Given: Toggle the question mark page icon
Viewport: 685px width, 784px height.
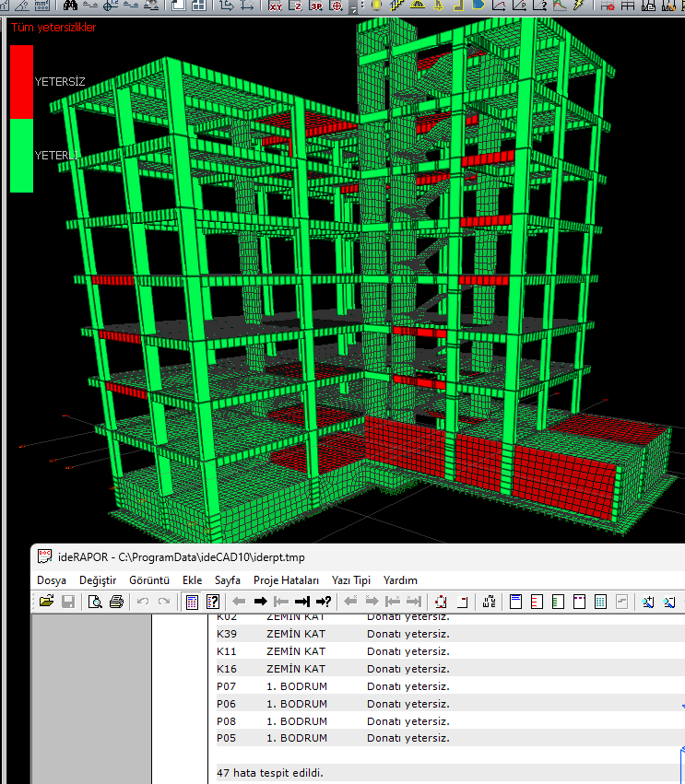Looking at the screenshot, I should (213, 602).
